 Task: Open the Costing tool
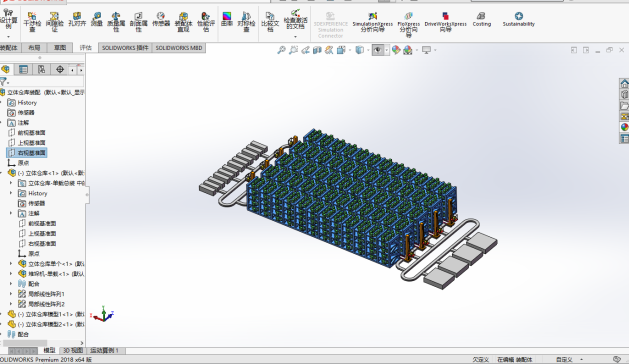481,19
